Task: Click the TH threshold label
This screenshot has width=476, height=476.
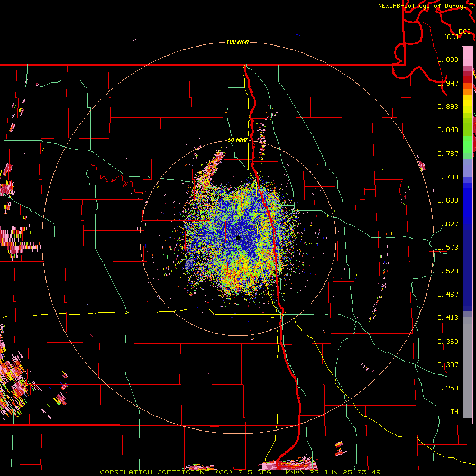Action: pyautogui.click(x=454, y=412)
